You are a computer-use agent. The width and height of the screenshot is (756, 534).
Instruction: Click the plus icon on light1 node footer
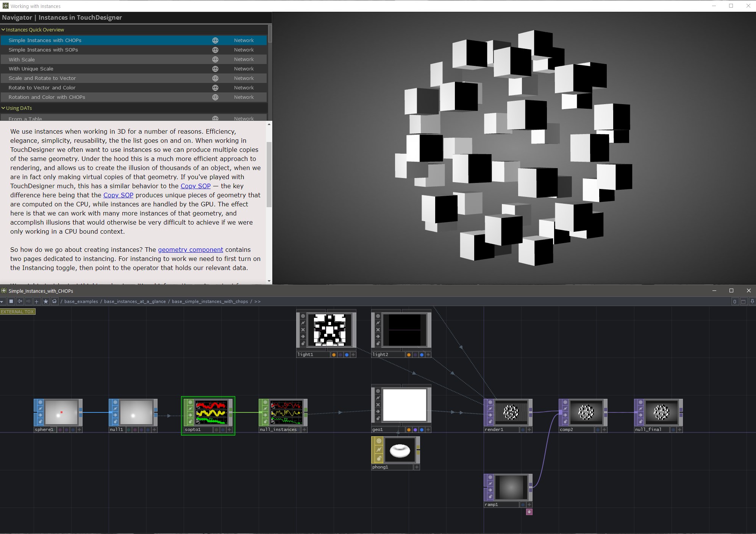353,354
